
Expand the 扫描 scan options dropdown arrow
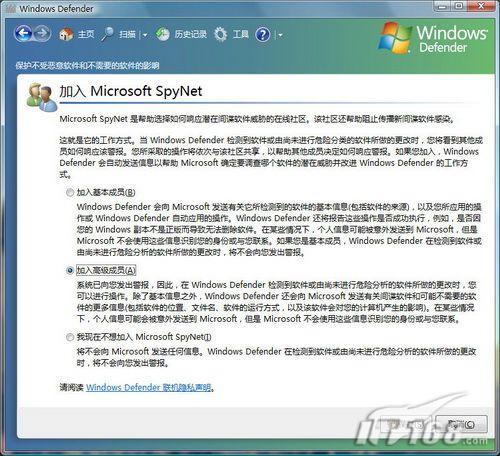(144, 35)
